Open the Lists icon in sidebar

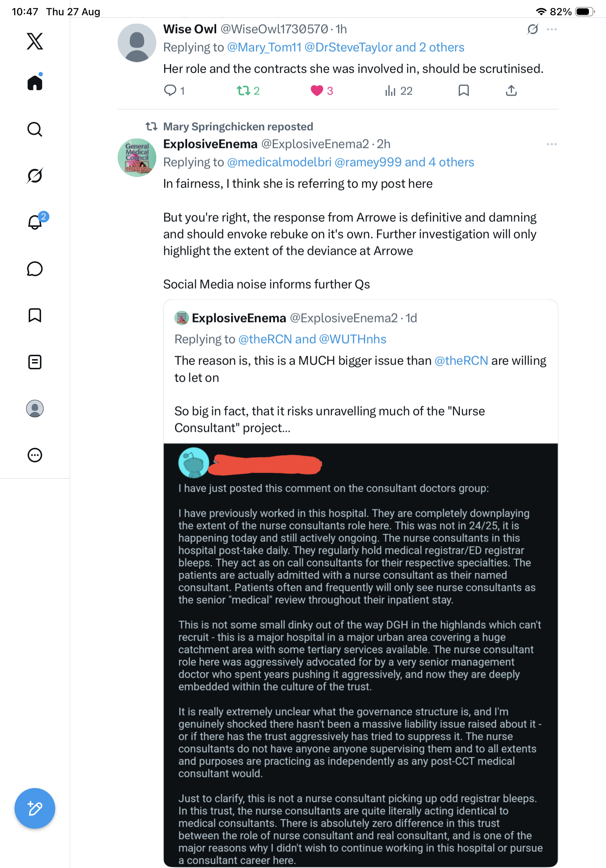(x=35, y=362)
